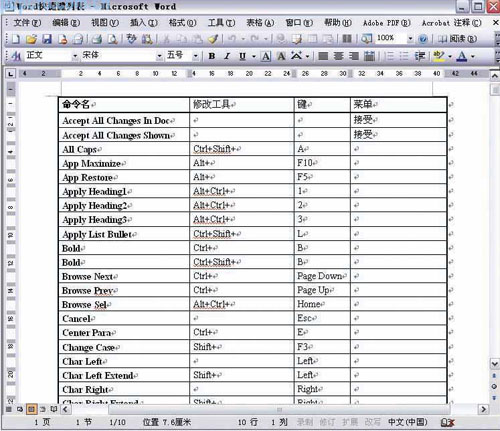Toggle Reading Layout view button in bottom bar
This screenshot has width=500, height=431.
(x=54, y=409)
